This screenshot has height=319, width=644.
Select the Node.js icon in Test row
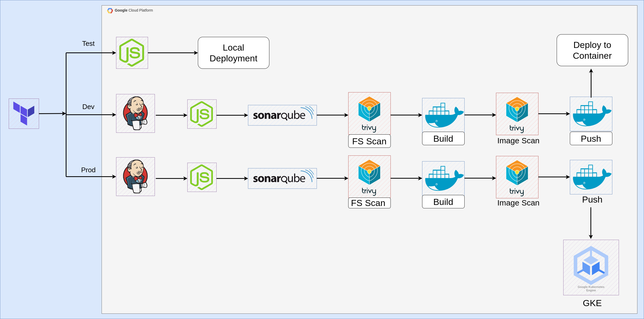[x=132, y=53]
